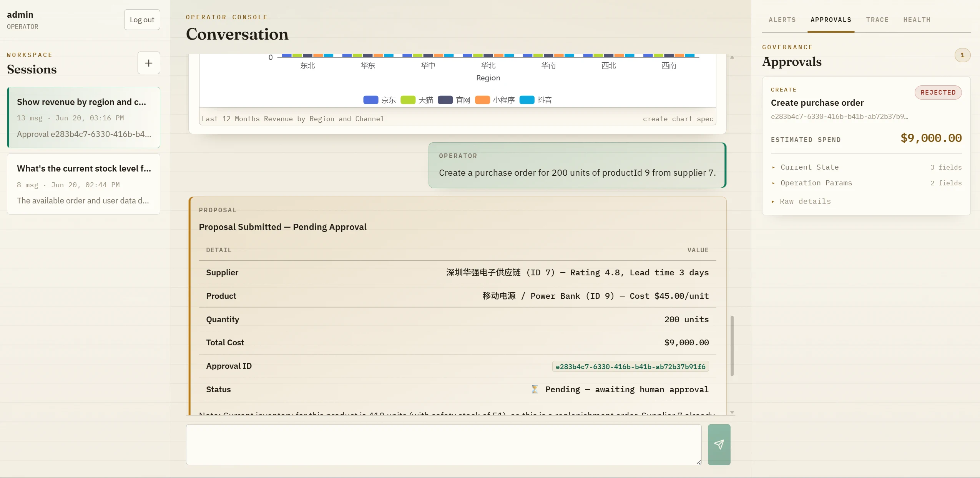Click the REJECTED status badge
This screenshot has width=980, height=478.
938,92
